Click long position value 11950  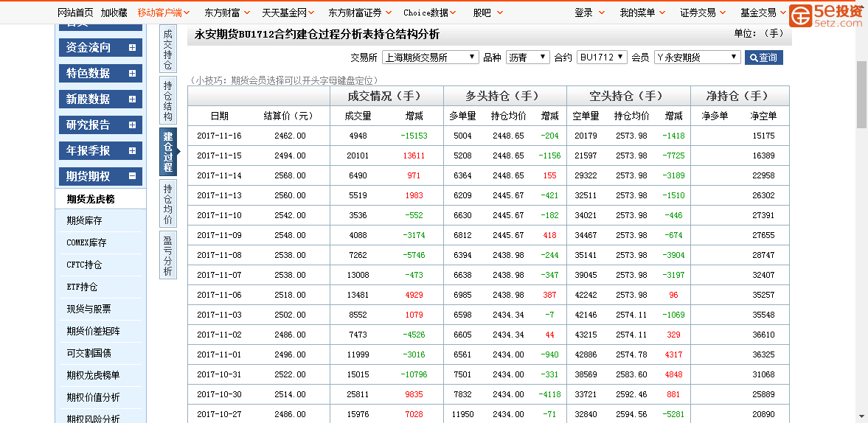(x=463, y=413)
